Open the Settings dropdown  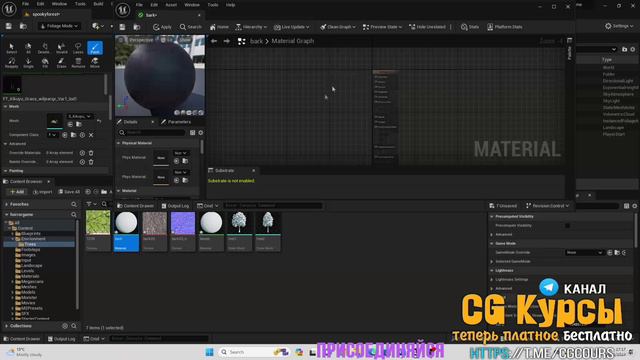[x=619, y=26]
